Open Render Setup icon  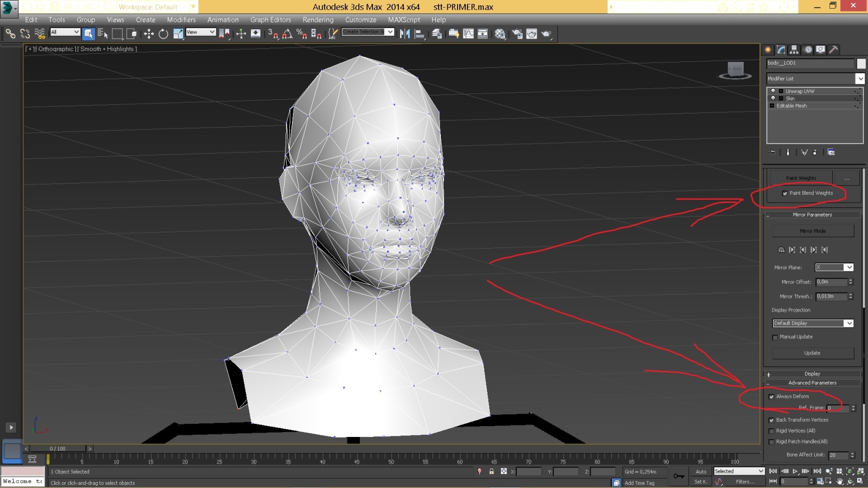(x=517, y=34)
